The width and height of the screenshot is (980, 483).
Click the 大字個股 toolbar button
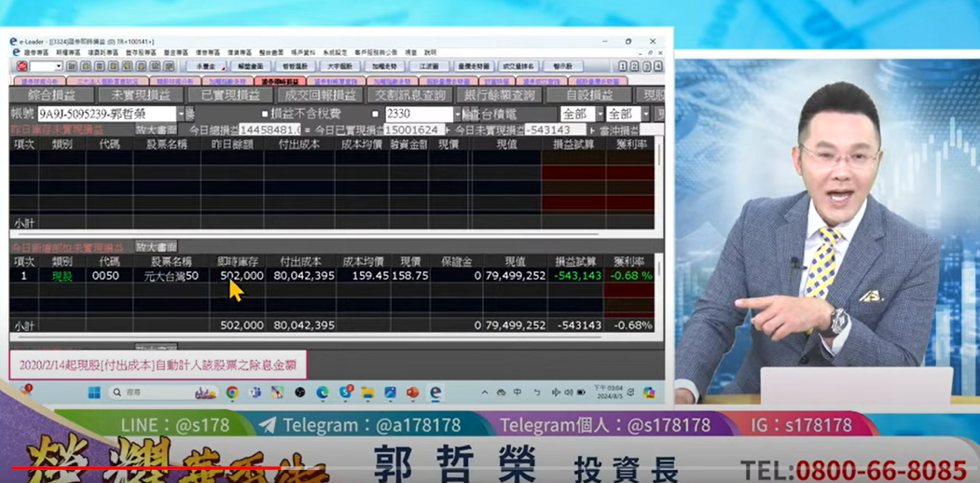339,67
